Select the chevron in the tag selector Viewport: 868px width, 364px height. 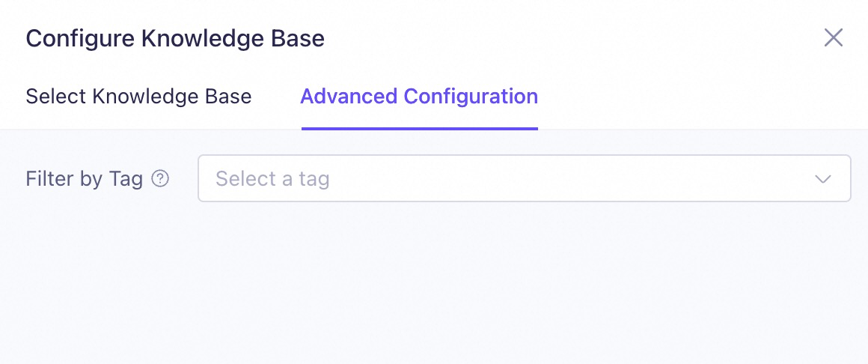click(823, 179)
